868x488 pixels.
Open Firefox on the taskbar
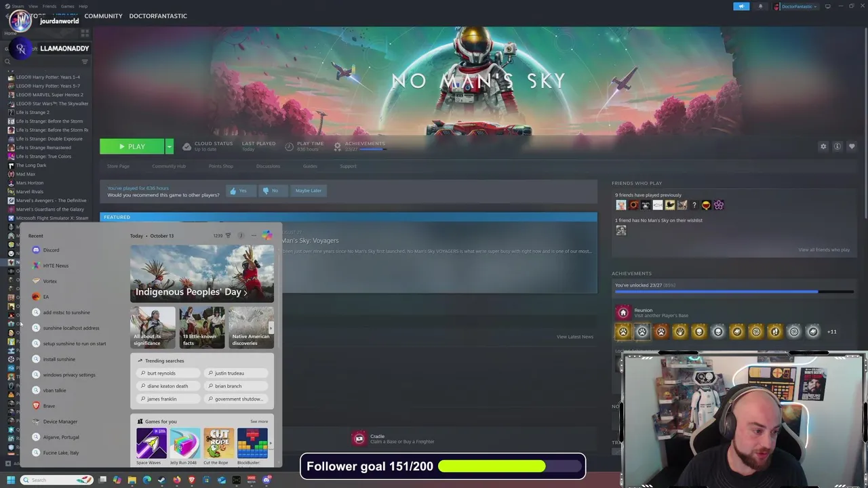176,480
